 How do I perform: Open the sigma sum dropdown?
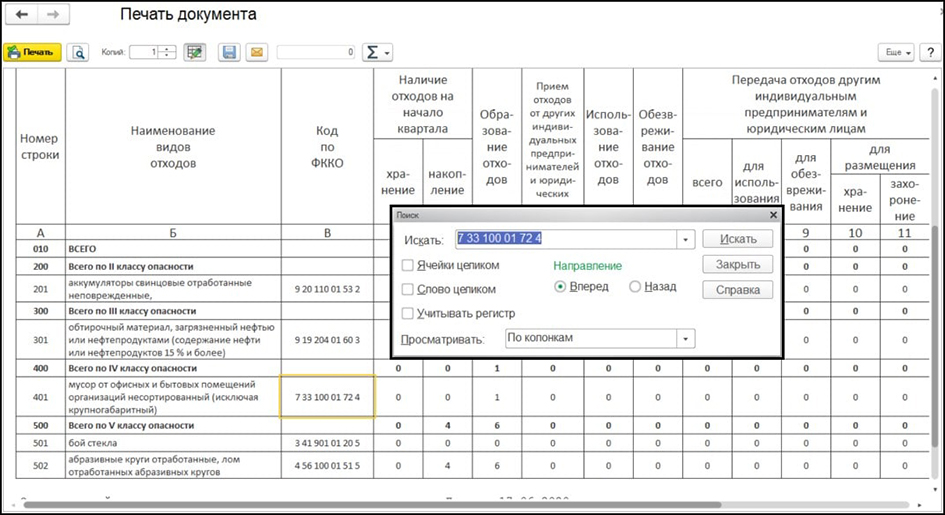[x=377, y=52]
